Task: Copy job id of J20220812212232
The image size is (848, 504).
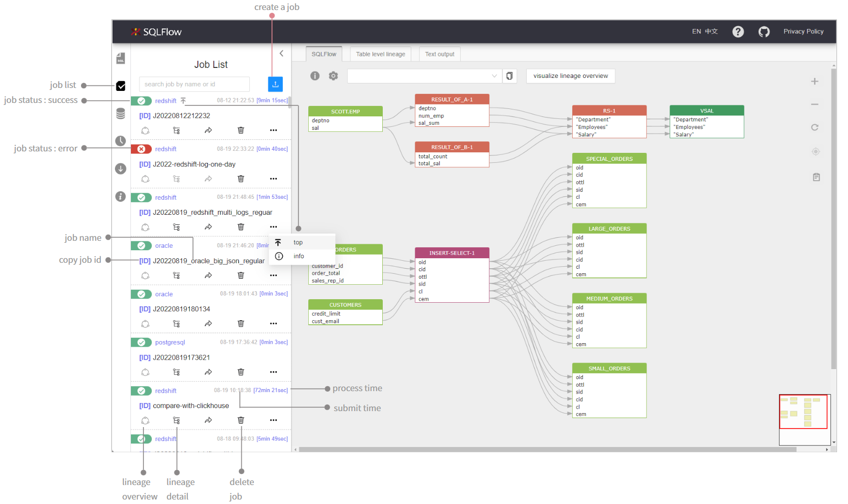Action: pyautogui.click(x=144, y=116)
